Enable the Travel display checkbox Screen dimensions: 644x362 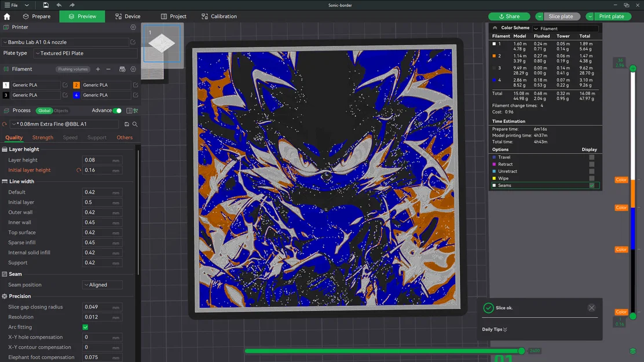592,157
